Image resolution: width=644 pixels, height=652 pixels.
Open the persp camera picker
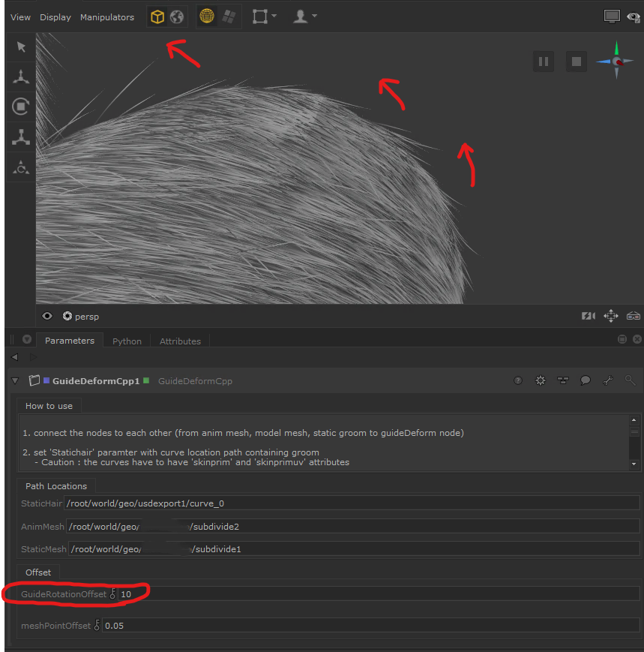(x=81, y=317)
